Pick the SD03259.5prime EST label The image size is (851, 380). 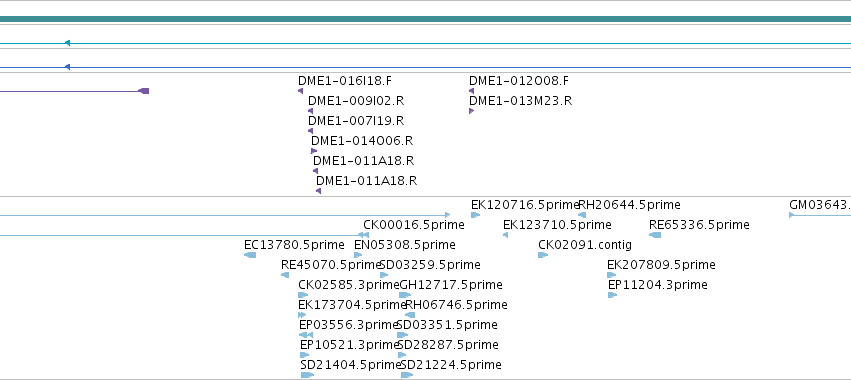[x=430, y=265]
